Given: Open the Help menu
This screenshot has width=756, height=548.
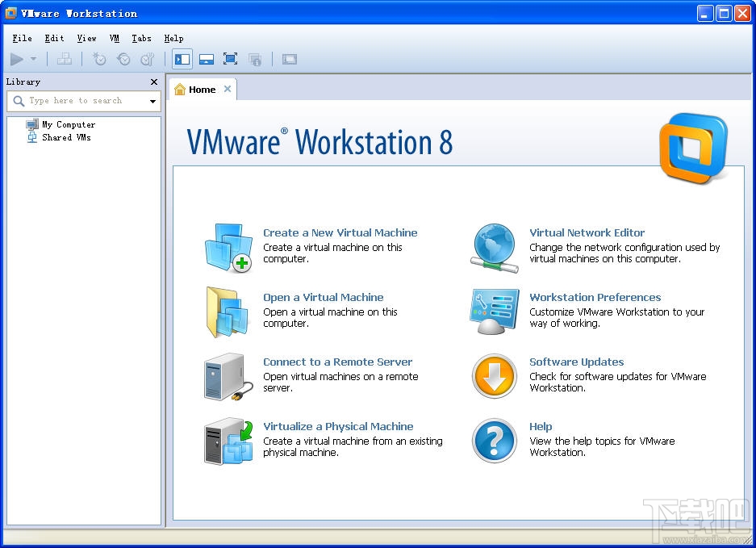Looking at the screenshot, I should [173, 38].
